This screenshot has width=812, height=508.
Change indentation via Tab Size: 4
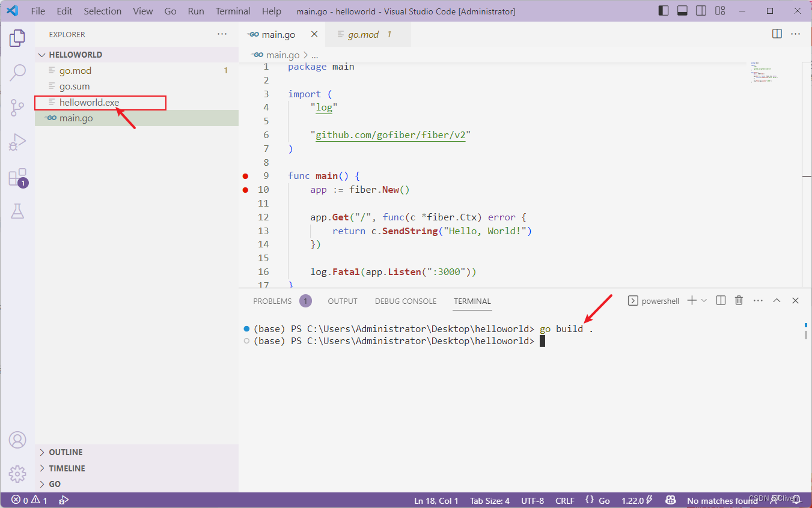coord(490,501)
